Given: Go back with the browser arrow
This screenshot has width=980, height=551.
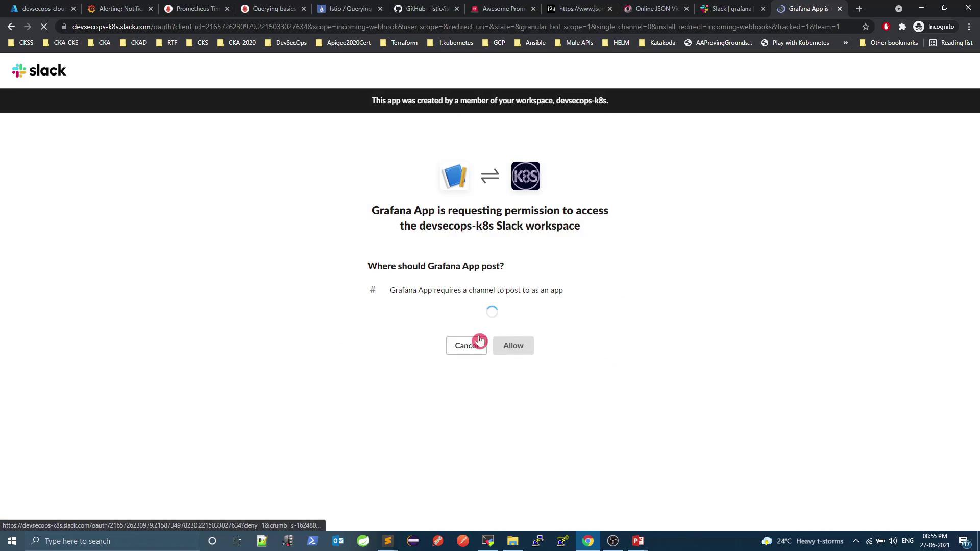Looking at the screenshot, I should pyautogui.click(x=11, y=27).
